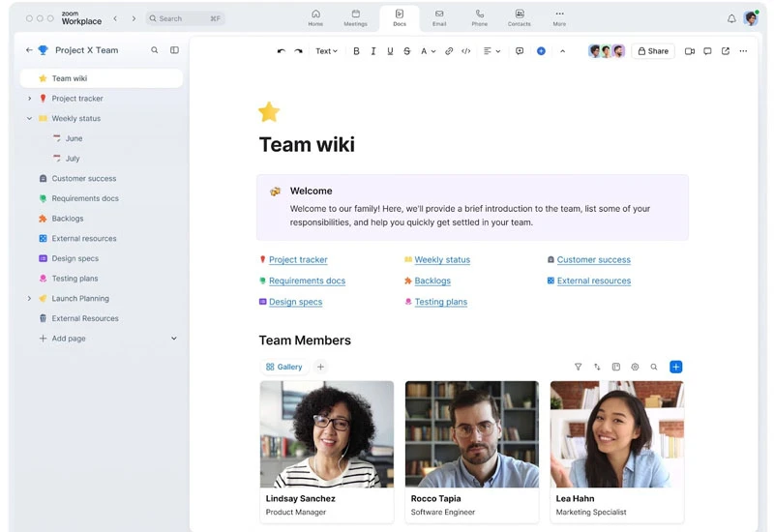Open the more options ellipsis menu
Image resolution: width=774 pixels, height=532 pixels.
tap(743, 51)
